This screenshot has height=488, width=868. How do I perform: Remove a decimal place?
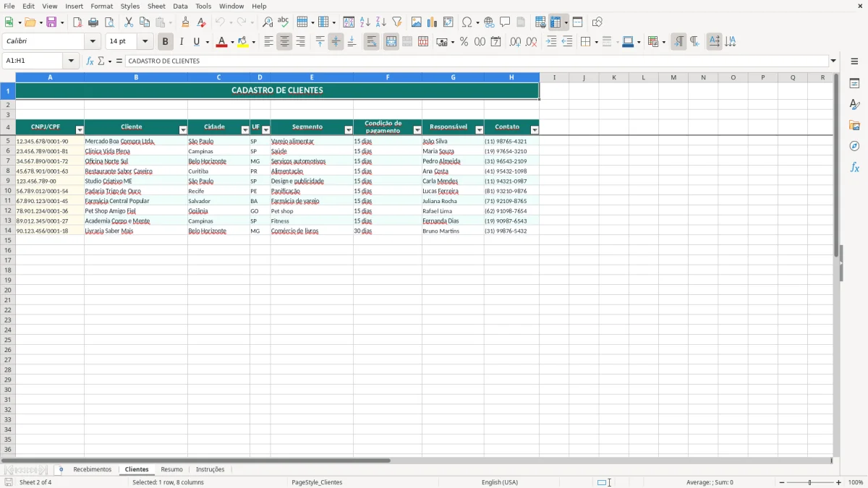click(x=532, y=42)
